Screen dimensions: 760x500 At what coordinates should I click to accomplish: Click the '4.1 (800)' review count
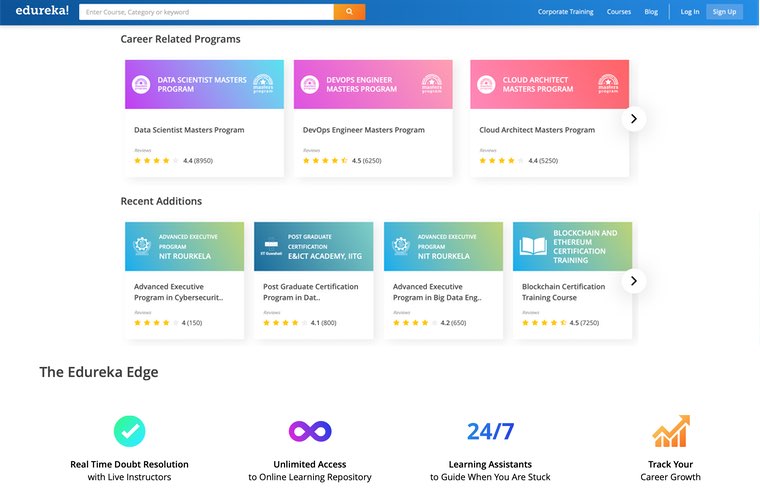pos(323,323)
